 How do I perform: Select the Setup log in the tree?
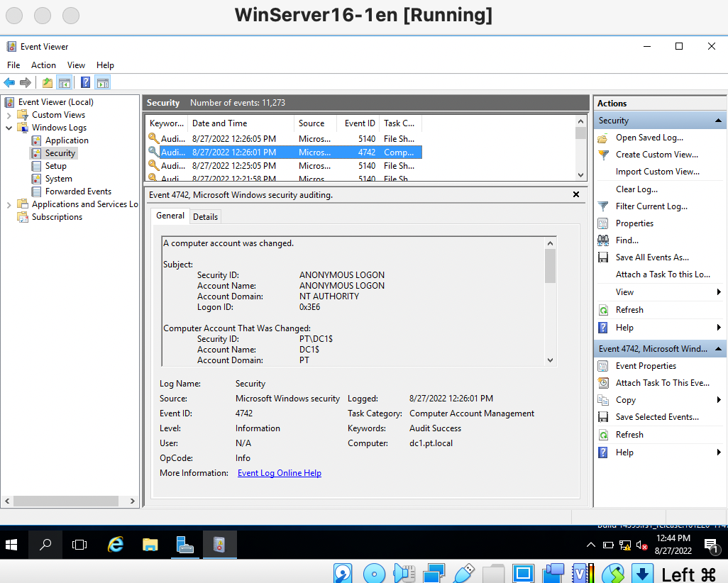pyautogui.click(x=56, y=166)
